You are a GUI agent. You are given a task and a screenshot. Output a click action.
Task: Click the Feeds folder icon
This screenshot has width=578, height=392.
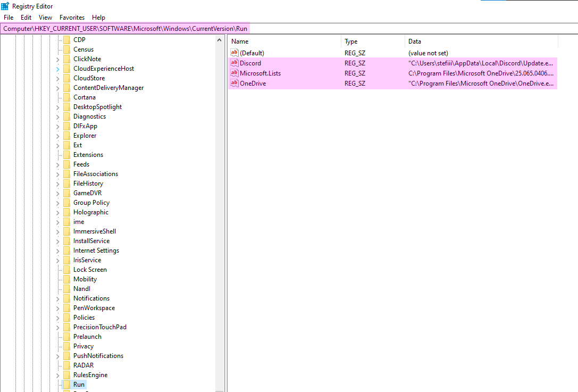click(66, 164)
